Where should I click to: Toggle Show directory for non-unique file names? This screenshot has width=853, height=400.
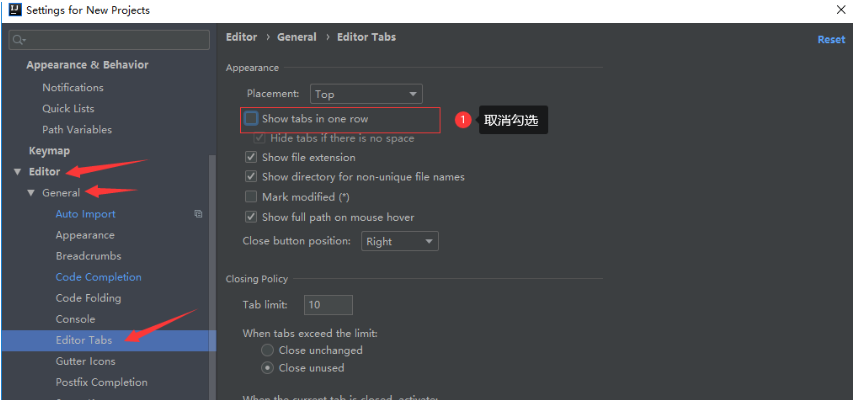coord(251,177)
